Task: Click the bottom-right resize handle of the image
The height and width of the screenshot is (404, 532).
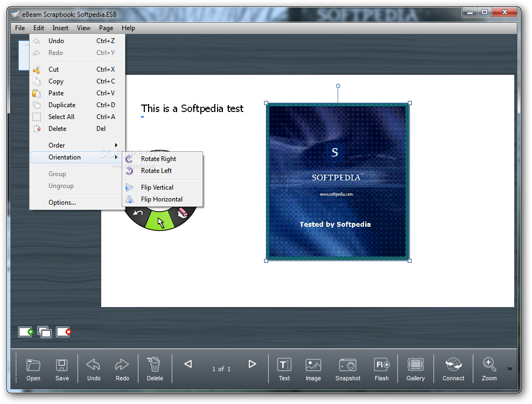Action: pos(410,261)
